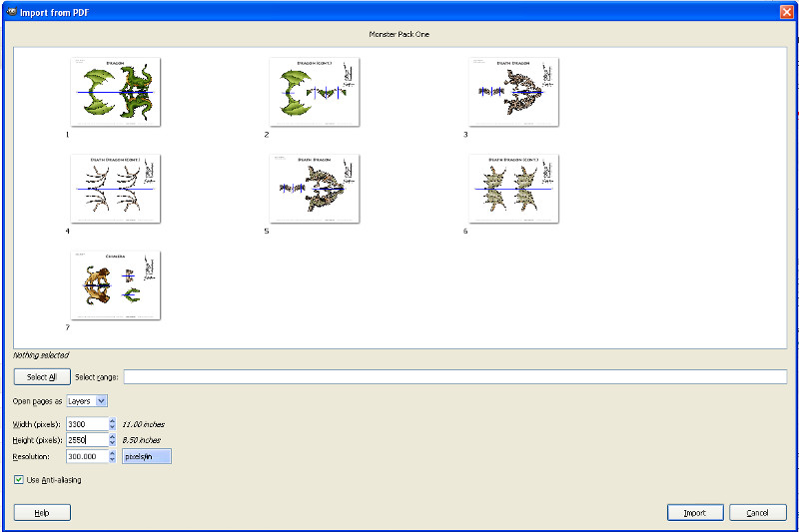Toggle Use Anti-aliasing checkbox
Viewport: 799px width, 532px height.
pos(20,480)
